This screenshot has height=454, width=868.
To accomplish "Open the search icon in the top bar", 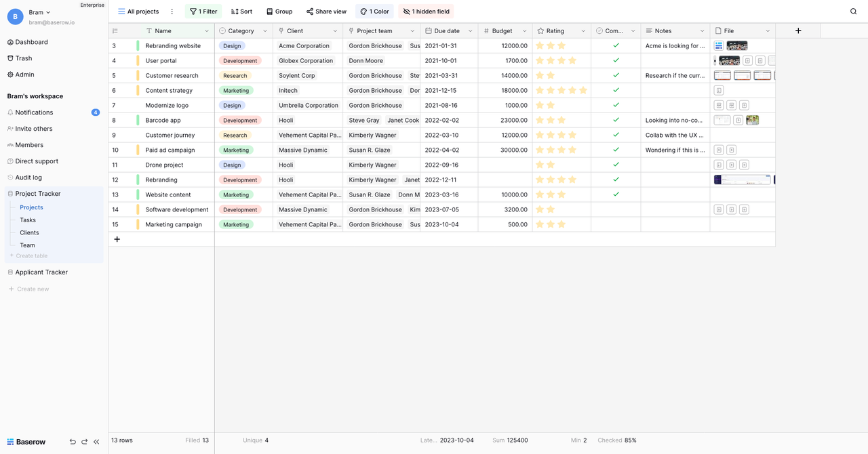I will pos(854,12).
